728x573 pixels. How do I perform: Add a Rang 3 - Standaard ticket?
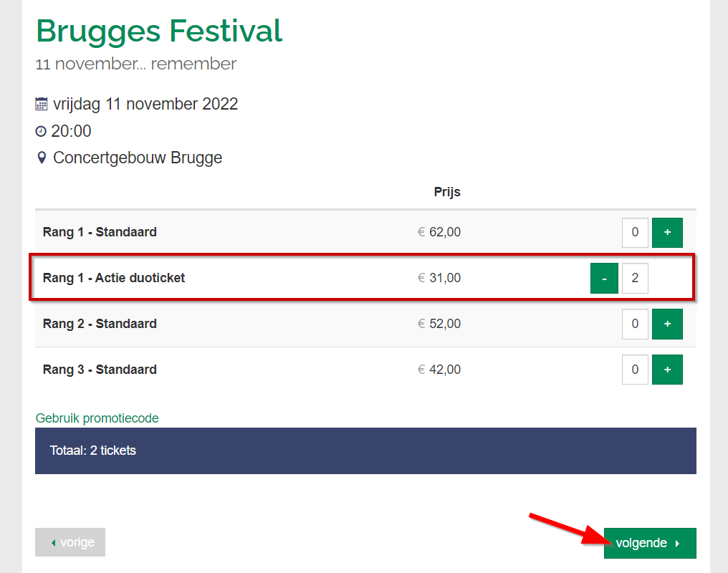tap(667, 370)
